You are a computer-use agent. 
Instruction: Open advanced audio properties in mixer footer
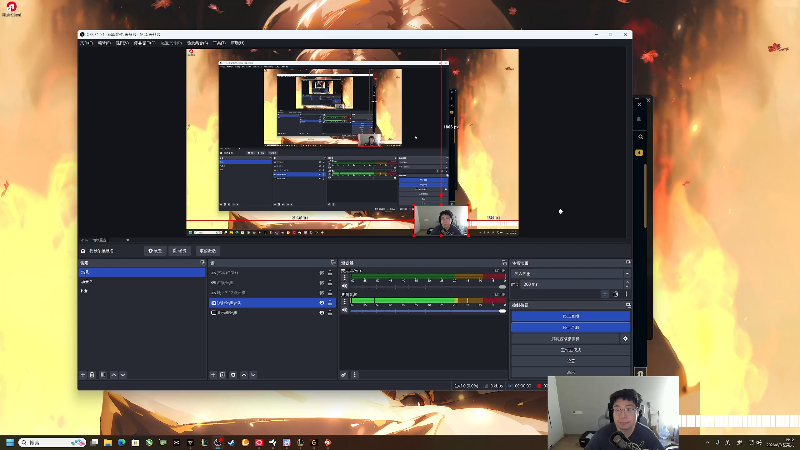point(344,375)
